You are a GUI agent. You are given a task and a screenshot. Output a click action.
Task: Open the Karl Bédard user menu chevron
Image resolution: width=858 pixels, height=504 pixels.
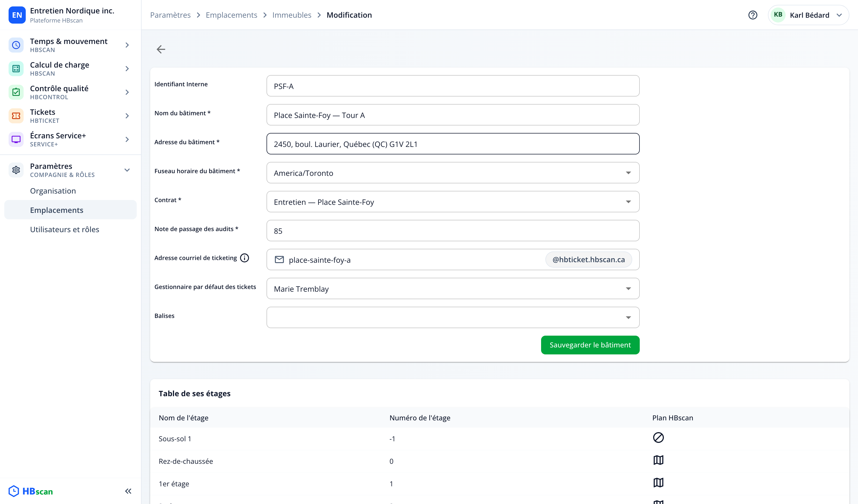click(839, 15)
